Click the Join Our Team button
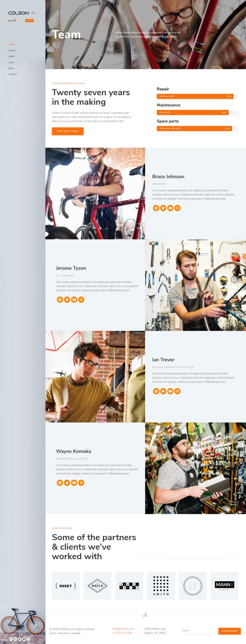 point(68,131)
